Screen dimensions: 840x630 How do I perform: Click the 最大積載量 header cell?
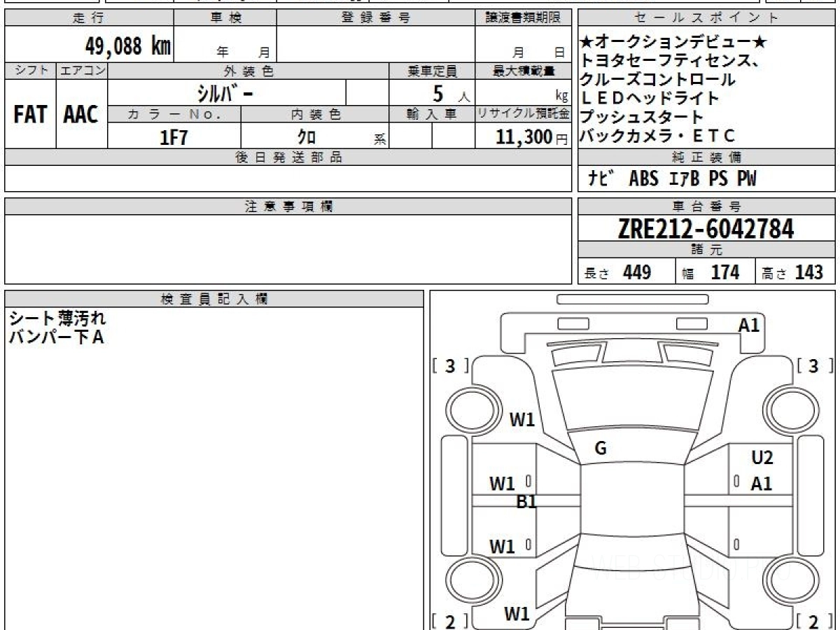coord(523,71)
